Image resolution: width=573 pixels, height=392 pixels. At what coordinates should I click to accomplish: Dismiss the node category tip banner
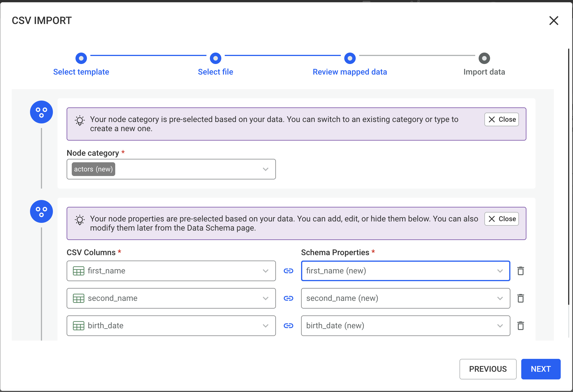[x=501, y=119]
